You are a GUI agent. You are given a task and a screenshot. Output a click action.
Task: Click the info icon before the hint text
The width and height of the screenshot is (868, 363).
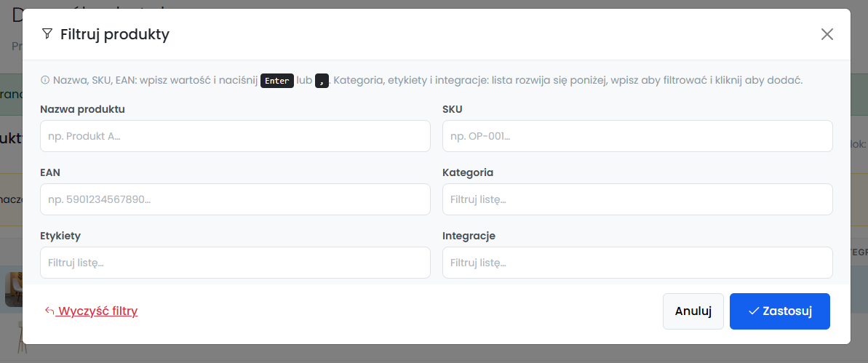(x=45, y=80)
